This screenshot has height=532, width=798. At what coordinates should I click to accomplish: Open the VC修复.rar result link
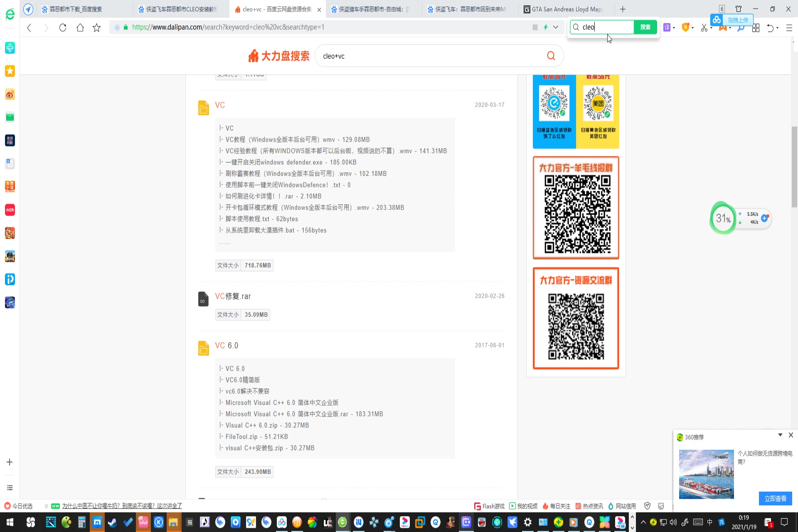(233, 296)
